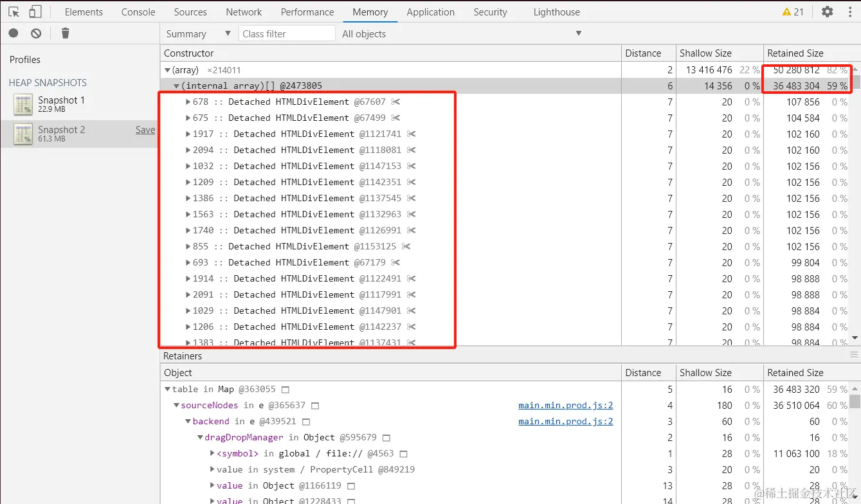The image size is (861, 504).
Task: Collapse the dragDropManager in Object retainer
Action: pos(200,438)
